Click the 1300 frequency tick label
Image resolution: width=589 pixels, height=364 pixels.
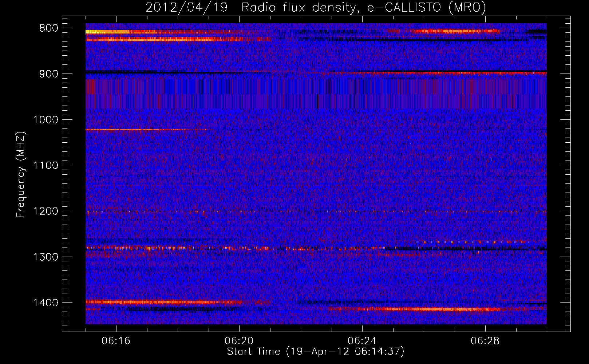(x=46, y=257)
